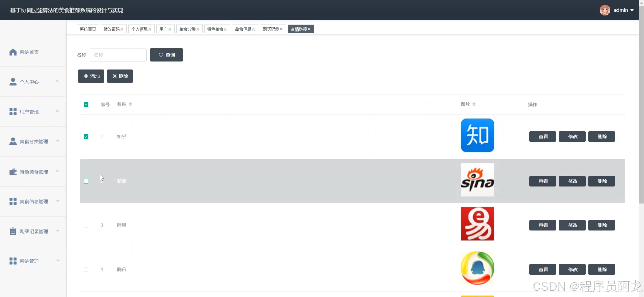Click the person icon beside 个人中心

coord(13,82)
